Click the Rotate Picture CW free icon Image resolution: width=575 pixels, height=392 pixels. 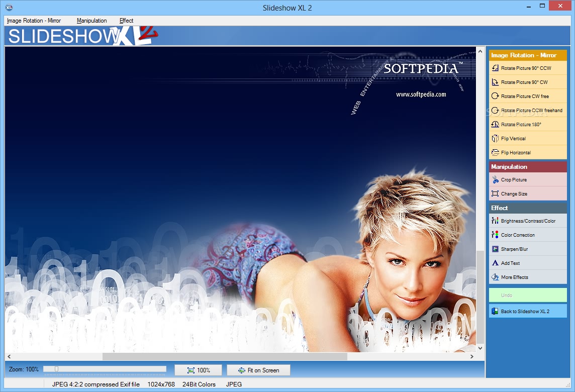[x=495, y=96]
